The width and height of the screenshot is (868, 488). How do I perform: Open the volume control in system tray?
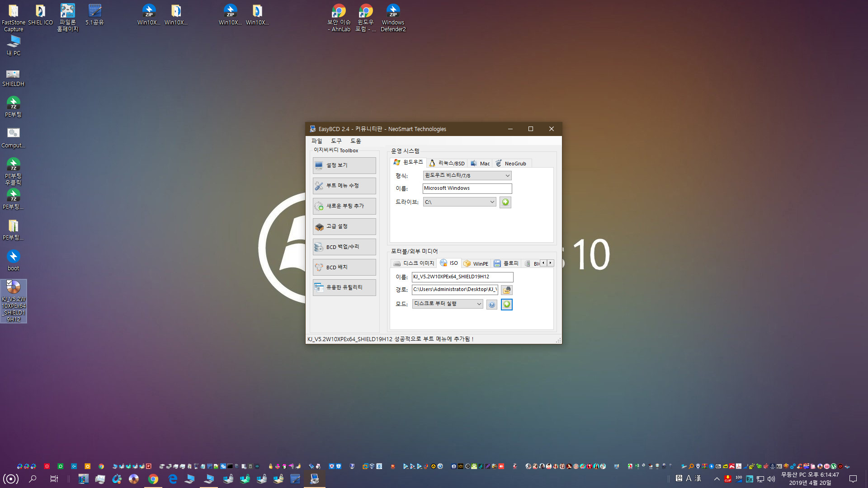point(771,479)
